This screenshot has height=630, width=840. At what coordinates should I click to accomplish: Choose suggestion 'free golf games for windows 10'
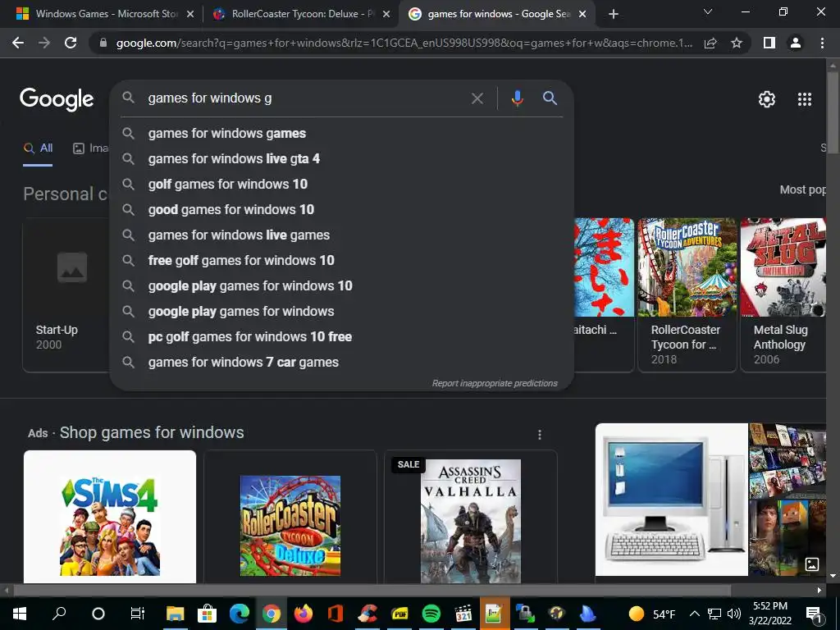342,260
